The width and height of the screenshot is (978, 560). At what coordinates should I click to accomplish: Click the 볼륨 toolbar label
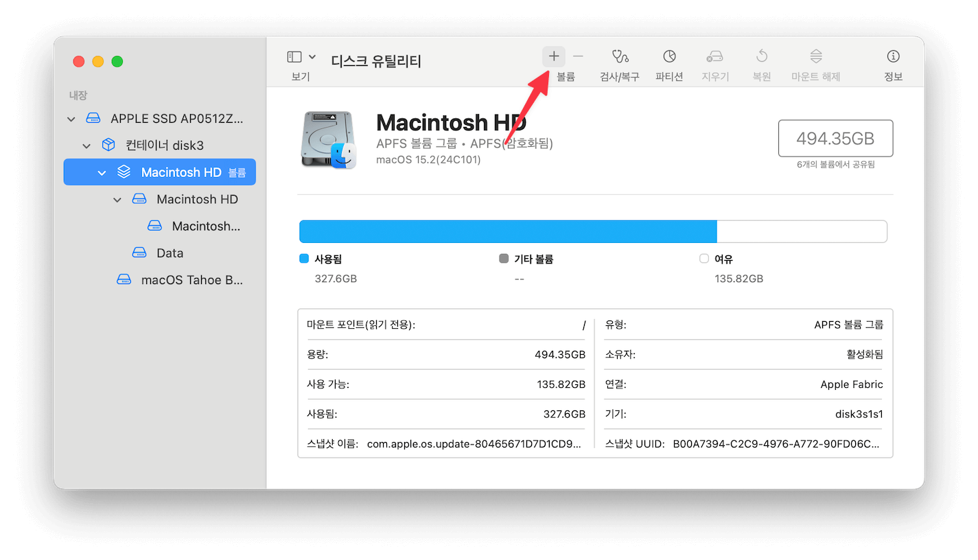pyautogui.click(x=566, y=77)
